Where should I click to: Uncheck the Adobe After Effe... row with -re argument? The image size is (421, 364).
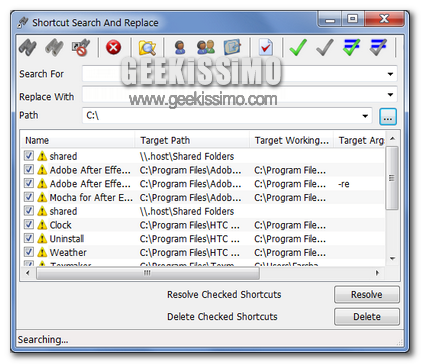29,183
